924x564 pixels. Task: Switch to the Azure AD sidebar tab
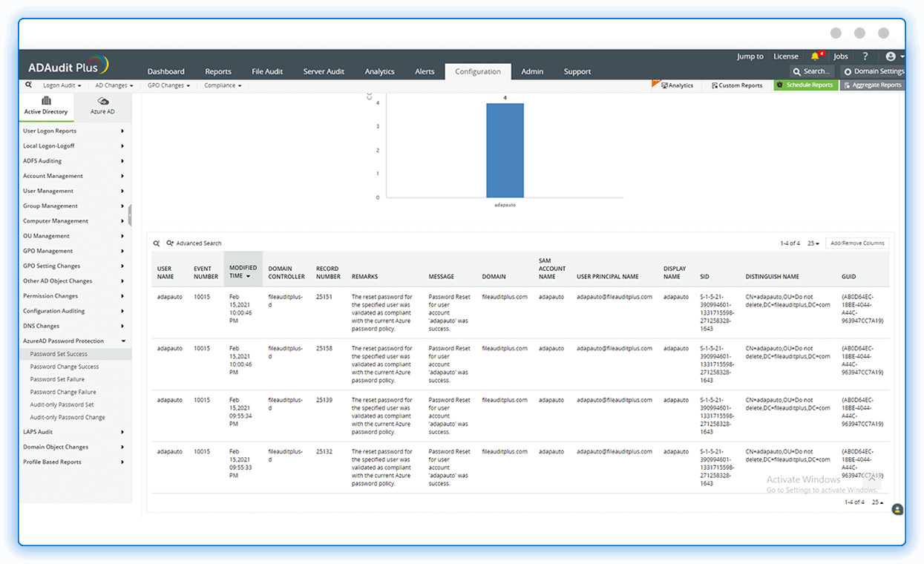pos(102,105)
